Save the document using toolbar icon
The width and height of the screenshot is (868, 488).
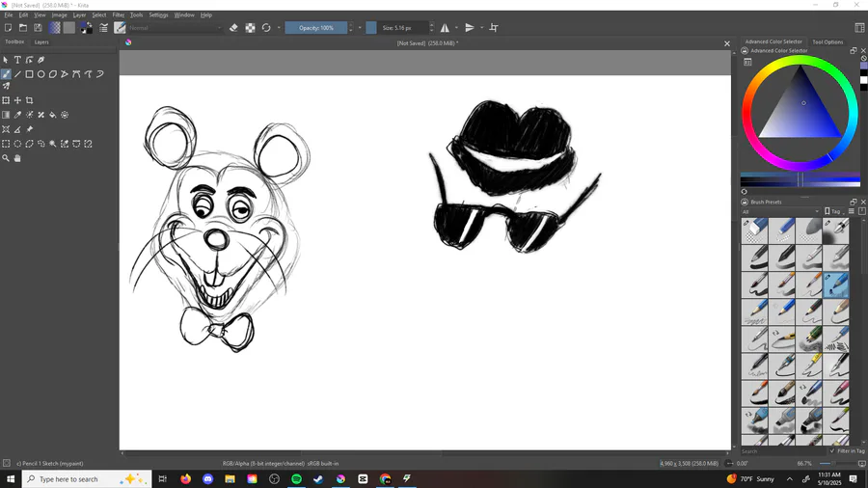point(38,28)
